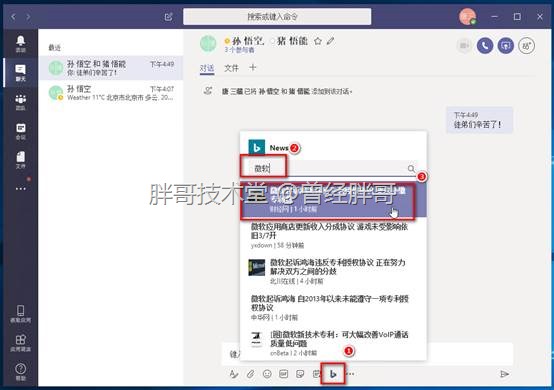The height and width of the screenshot is (390, 554).
Task: Add a tab with plus button
Action: tap(253, 67)
